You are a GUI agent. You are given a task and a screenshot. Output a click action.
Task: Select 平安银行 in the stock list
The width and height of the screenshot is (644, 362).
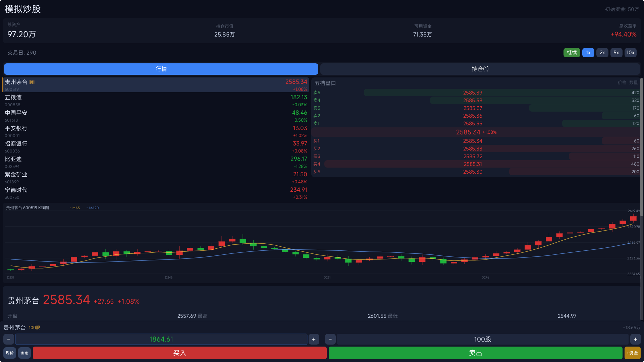(x=156, y=131)
